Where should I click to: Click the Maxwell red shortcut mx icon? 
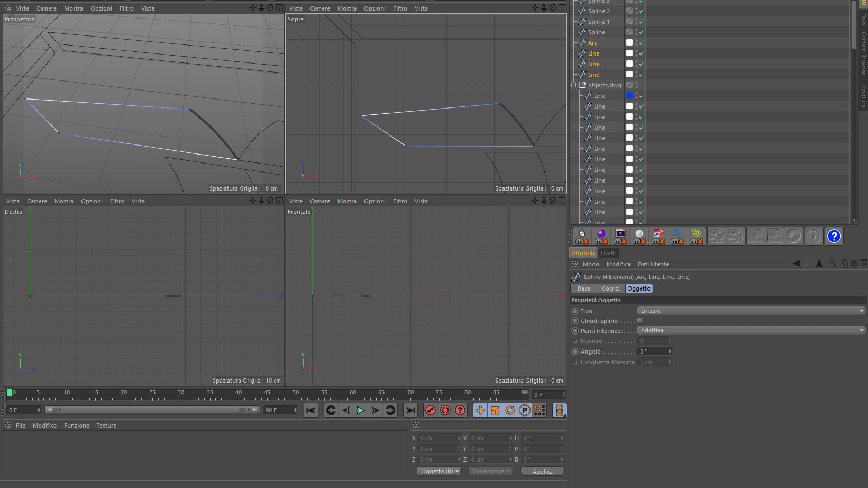pyautogui.click(x=659, y=236)
